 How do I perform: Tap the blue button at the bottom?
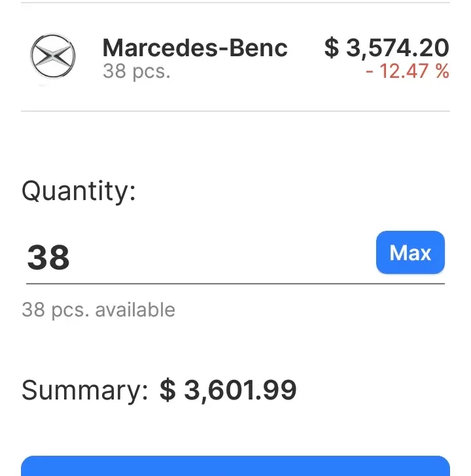235,466
